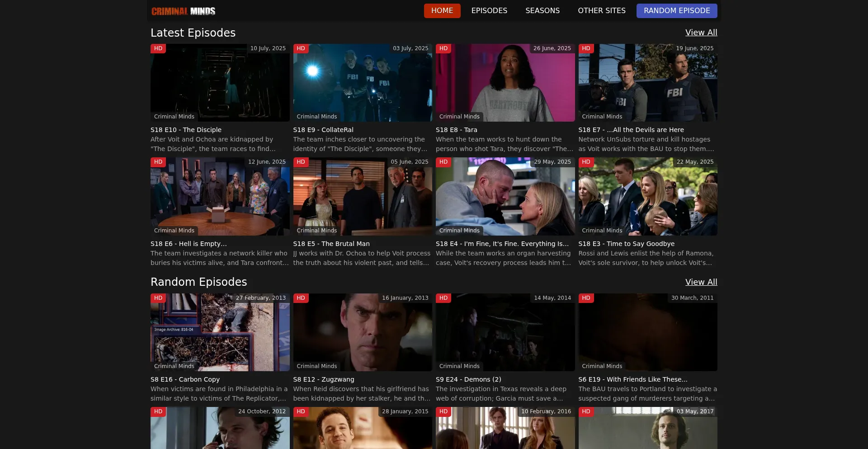The width and height of the screenshot is (868, 449).
Task: Open the 24 October, 2012 episode thumbnail
Action: click(x=220, y=428)
